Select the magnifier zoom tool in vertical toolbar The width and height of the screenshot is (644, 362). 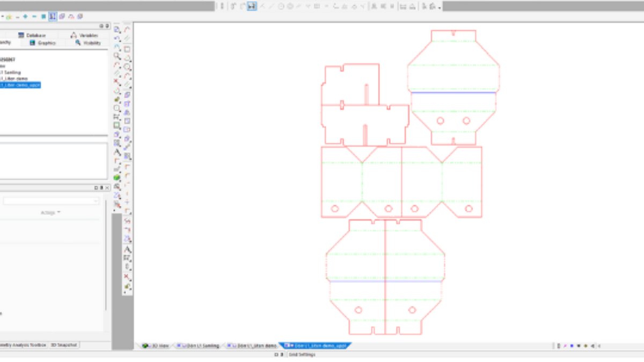pyautogui.click(x=117, y=56)
